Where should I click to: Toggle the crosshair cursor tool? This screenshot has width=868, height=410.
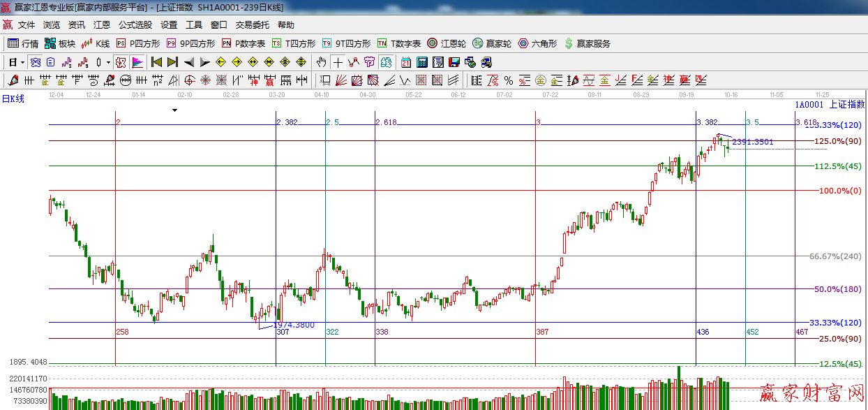338,62
